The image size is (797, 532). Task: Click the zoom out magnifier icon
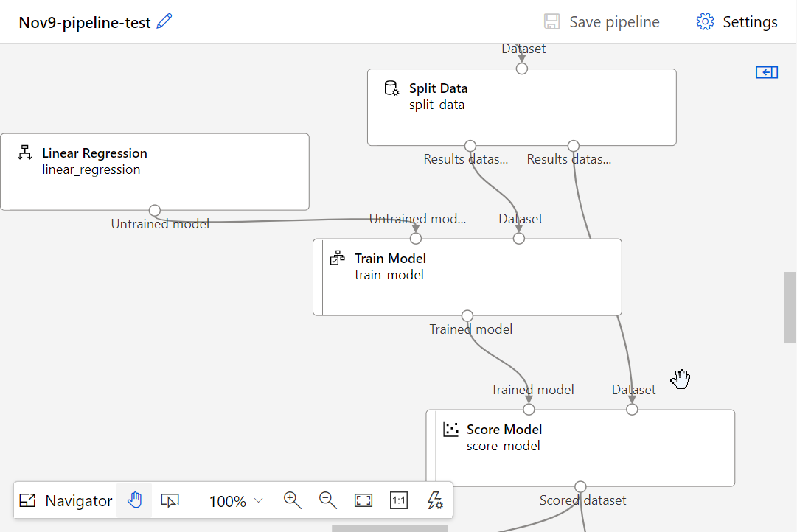coord(328,500)
